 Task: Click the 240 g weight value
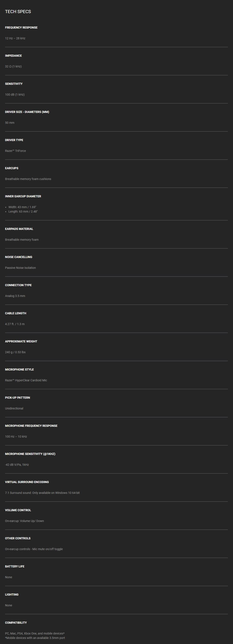tap(15, 352)
